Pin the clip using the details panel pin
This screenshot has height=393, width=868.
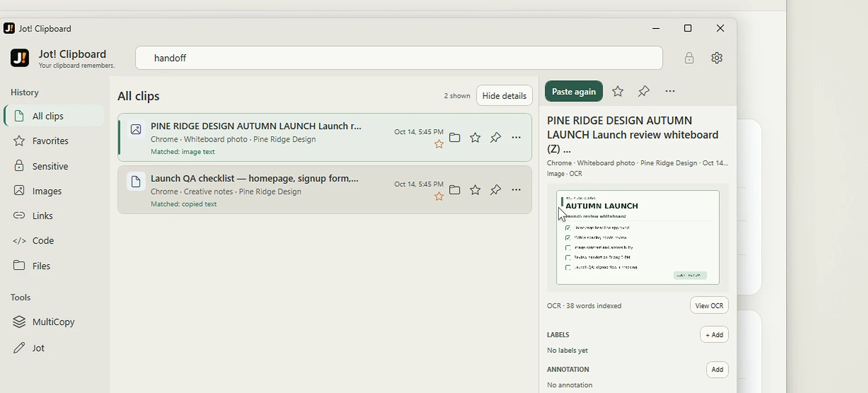(644, 91)
